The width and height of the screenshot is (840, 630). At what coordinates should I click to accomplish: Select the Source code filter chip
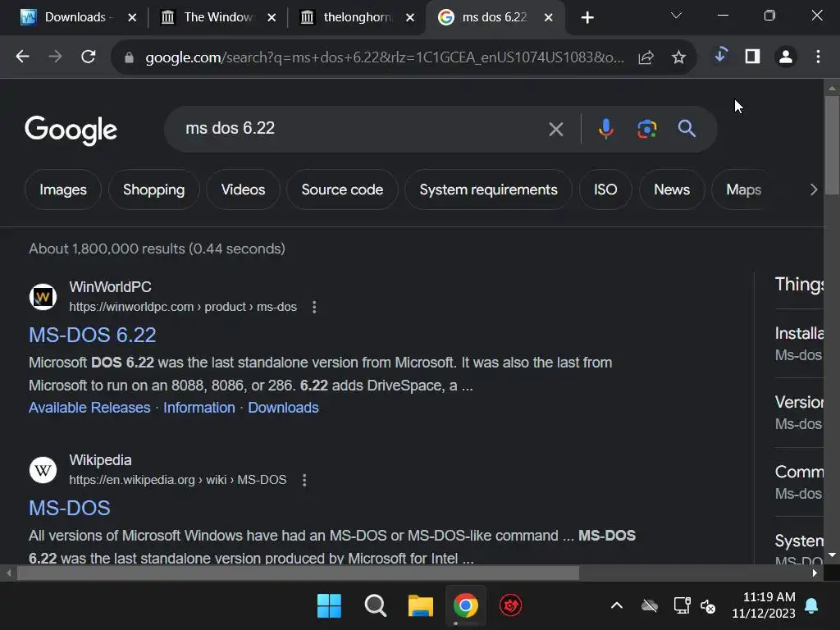(342, 189)
